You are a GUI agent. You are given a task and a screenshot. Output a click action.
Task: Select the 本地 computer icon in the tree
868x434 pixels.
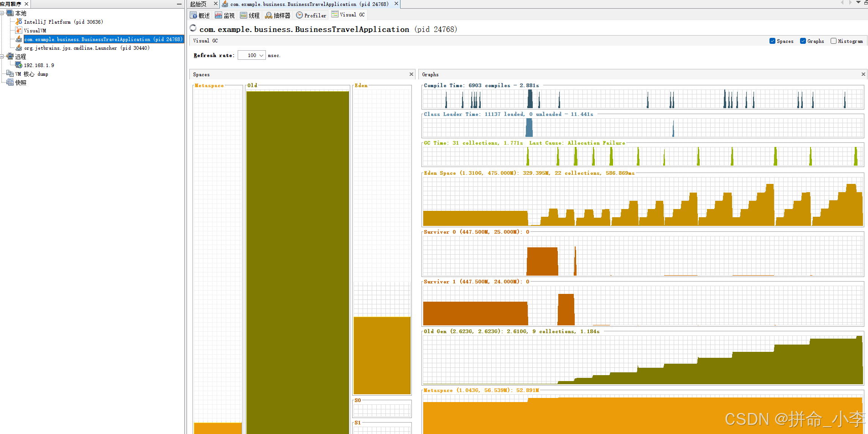point(10,13)
